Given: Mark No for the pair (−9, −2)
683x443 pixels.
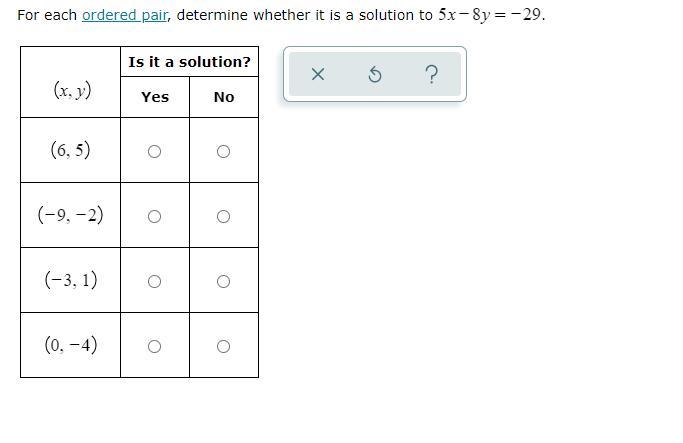Looking at the screenshot, I should tap(223, 217).
